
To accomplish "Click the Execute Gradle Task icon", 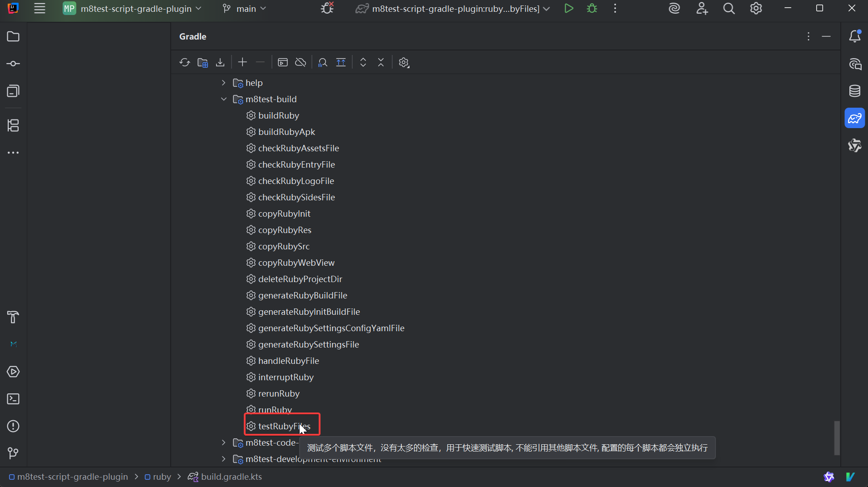I will 283,63.
